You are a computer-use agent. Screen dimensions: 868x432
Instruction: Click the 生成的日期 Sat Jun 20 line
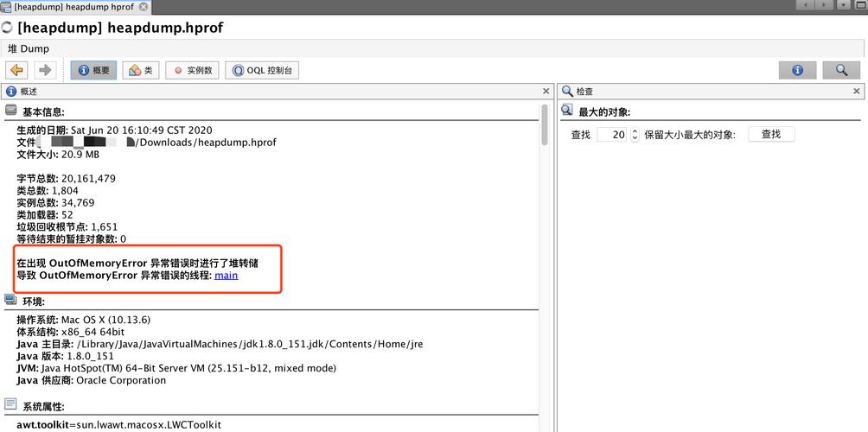coord(115,130)
